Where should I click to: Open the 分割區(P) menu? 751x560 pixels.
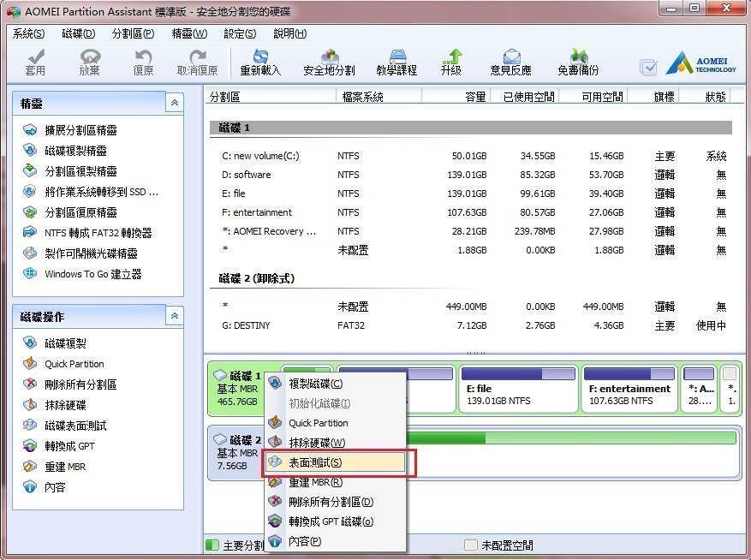tap(133, 33)
